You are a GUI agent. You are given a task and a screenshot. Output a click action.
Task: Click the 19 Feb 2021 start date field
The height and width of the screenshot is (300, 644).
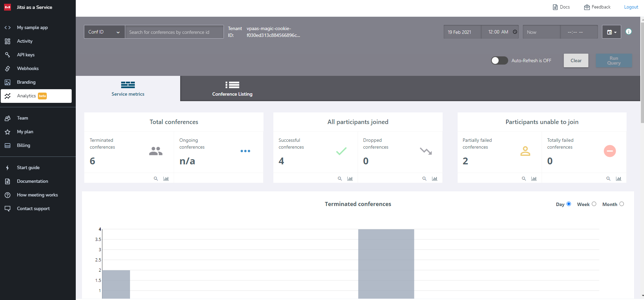462,32
